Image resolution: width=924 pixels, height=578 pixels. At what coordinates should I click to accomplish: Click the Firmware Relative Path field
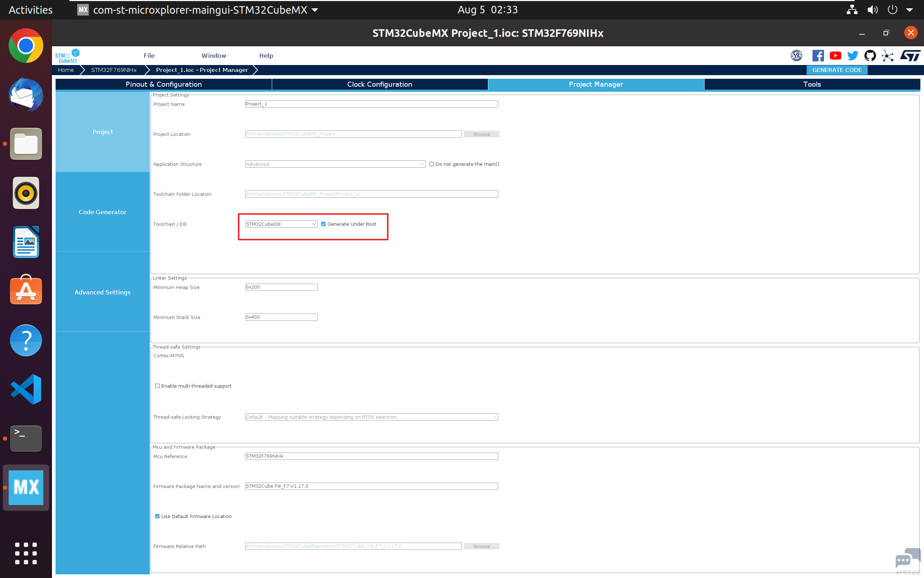tap(354, 547)
